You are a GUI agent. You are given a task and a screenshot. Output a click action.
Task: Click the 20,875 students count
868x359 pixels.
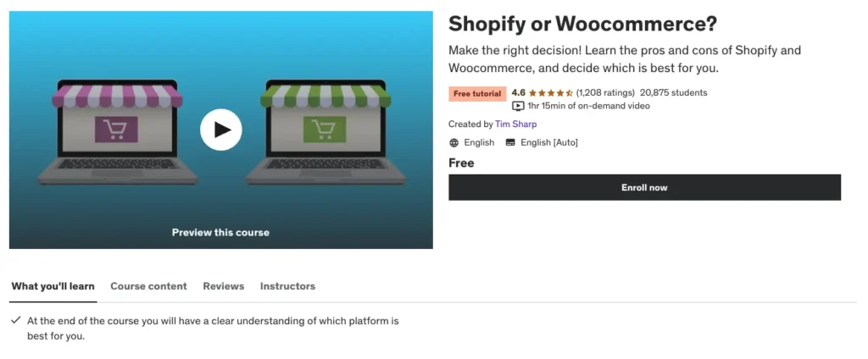[x=673, y=93]
